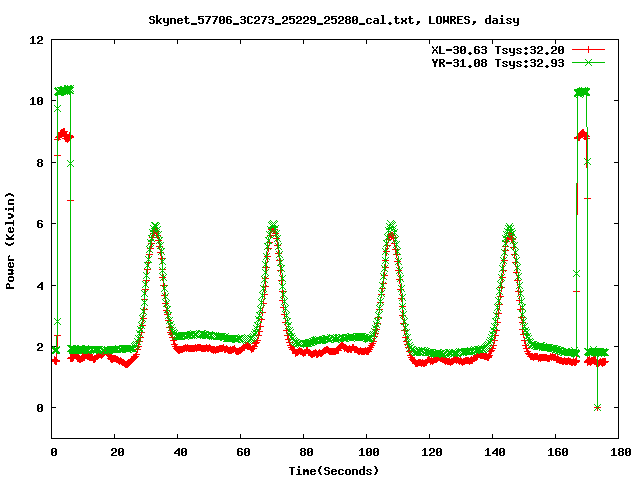
Task: Click the third peak near 108 seconds
Action: tap(391, 226)
